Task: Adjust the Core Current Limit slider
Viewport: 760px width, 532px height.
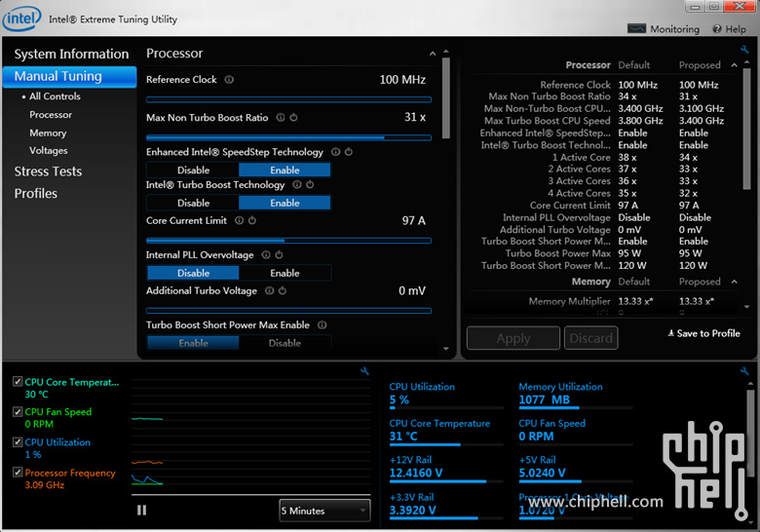Action: pyautogui.click(x=288, y=241)
